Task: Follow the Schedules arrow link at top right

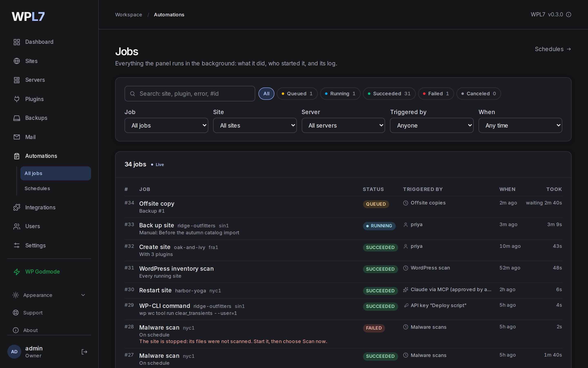Action: coord(553,49)
